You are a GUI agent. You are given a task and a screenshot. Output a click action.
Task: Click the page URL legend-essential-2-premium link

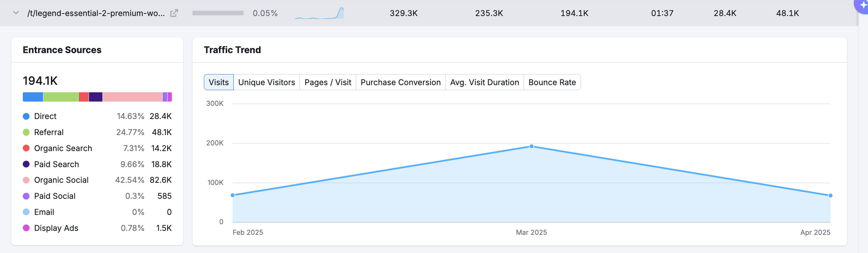coord(96,13)
